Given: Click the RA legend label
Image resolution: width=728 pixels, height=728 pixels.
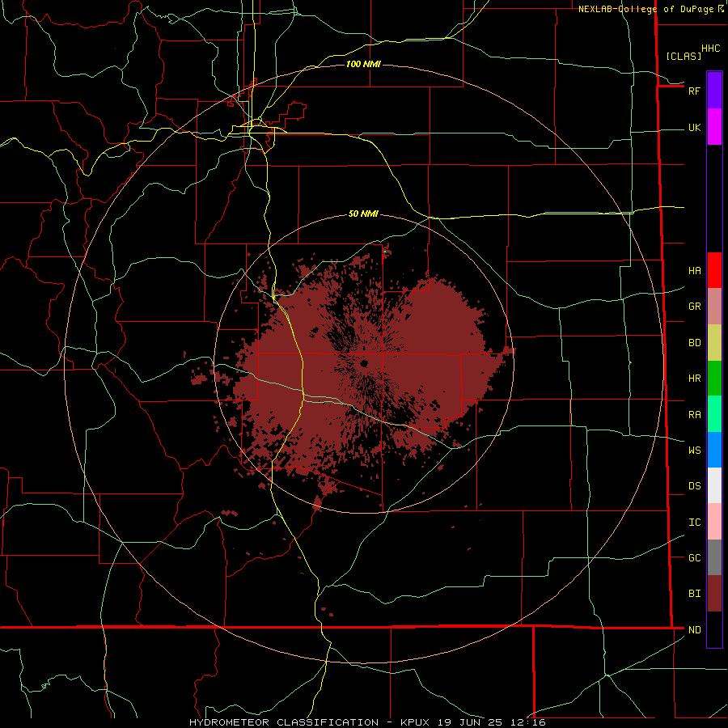Looking at the screenshot, I should pyautogui.click(x=695, y=415).
